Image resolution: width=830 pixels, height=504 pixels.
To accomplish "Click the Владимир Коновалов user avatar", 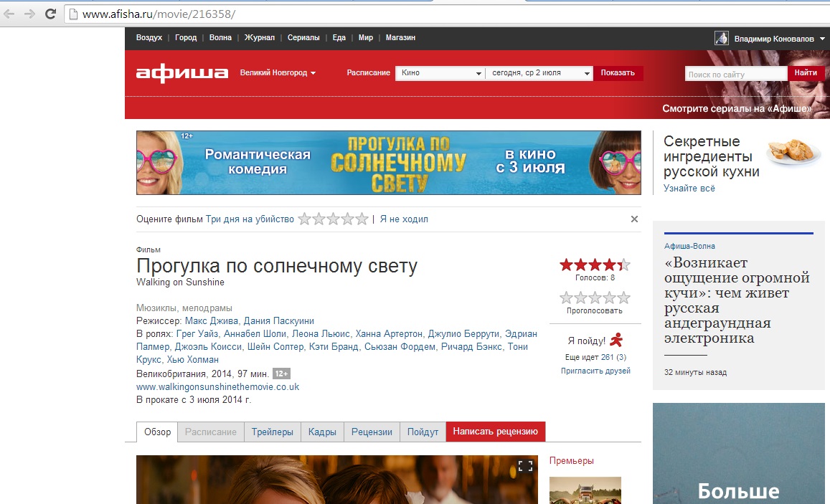I will point(721,38).
